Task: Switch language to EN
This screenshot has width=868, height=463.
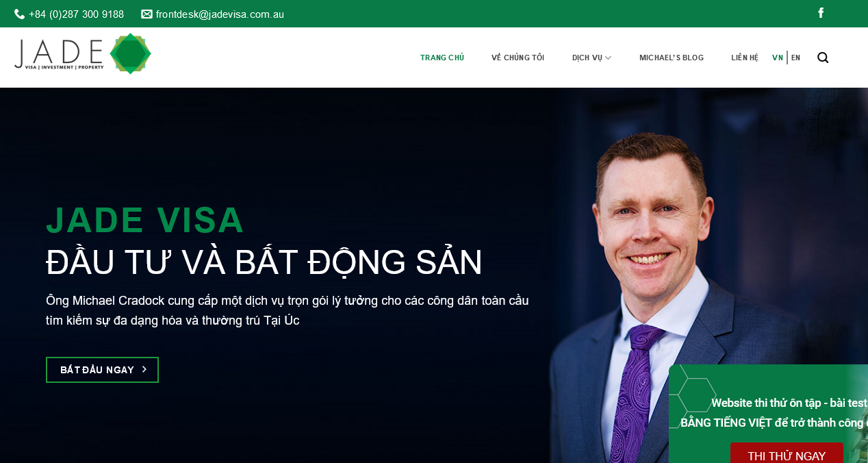Action: [x=795, y=58]
